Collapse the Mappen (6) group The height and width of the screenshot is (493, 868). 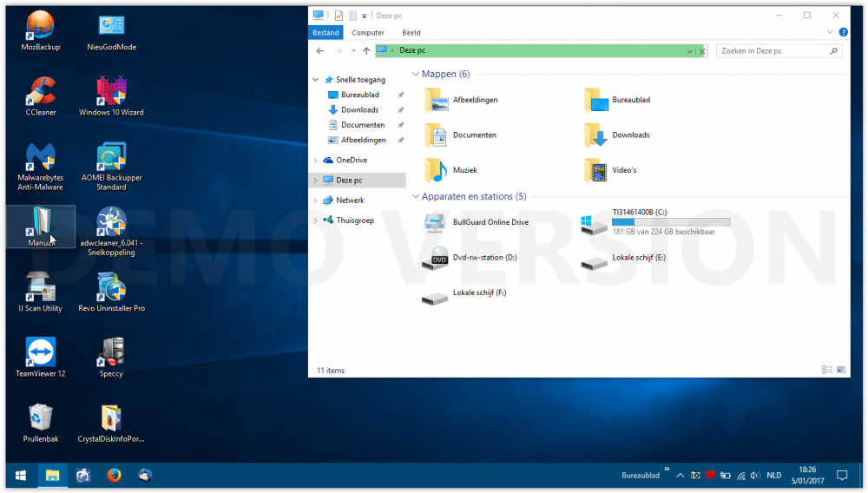tap(415, 75)
